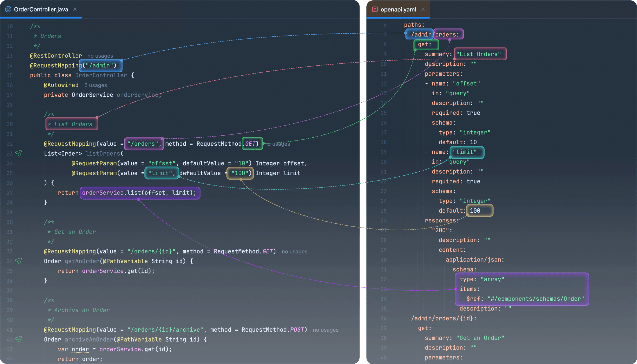Viewport: 637px width, 364px height.
Task: Click the YAML file icon on openapi.yaml tab
Action: 375,9
